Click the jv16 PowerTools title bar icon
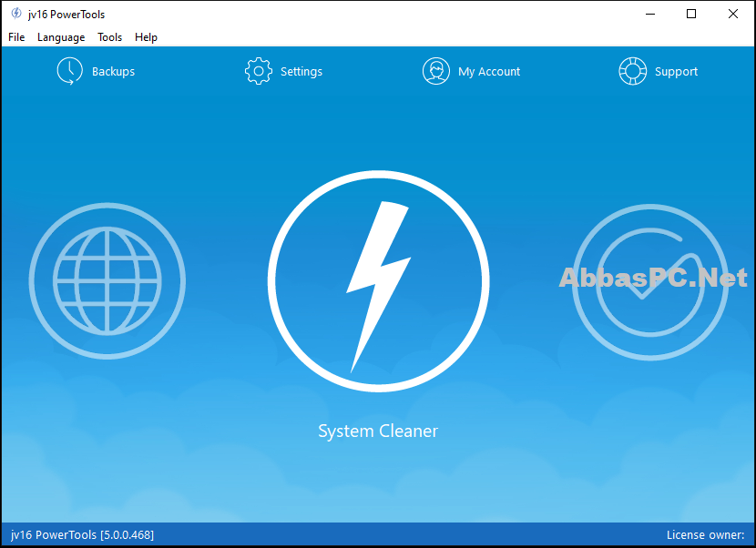756x548 pixels. 16,14
